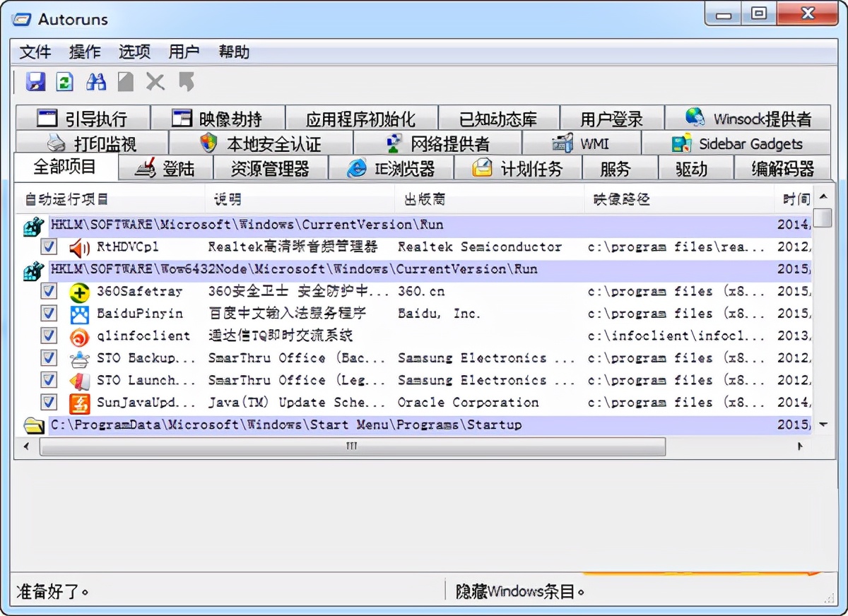Click the RtHDVCpl speaker icon
848x616 pixels.
click(x=79, y=247)
